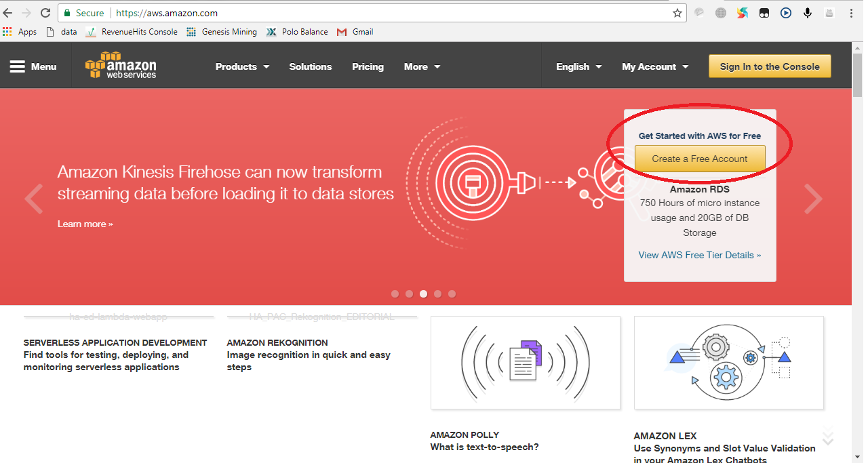Click the black two-circle extension icon
The height and width of the screenshot is (463, 868).
[764, 13]
